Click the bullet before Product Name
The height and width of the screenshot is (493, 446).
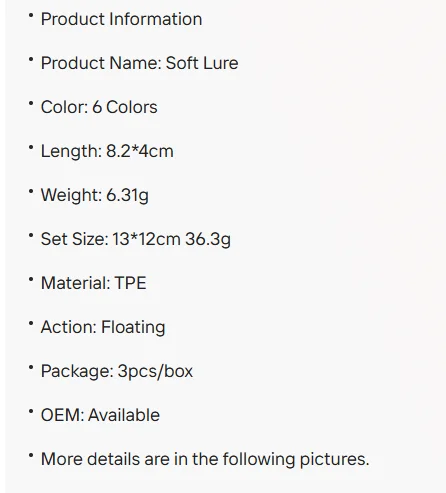point(31,59)
